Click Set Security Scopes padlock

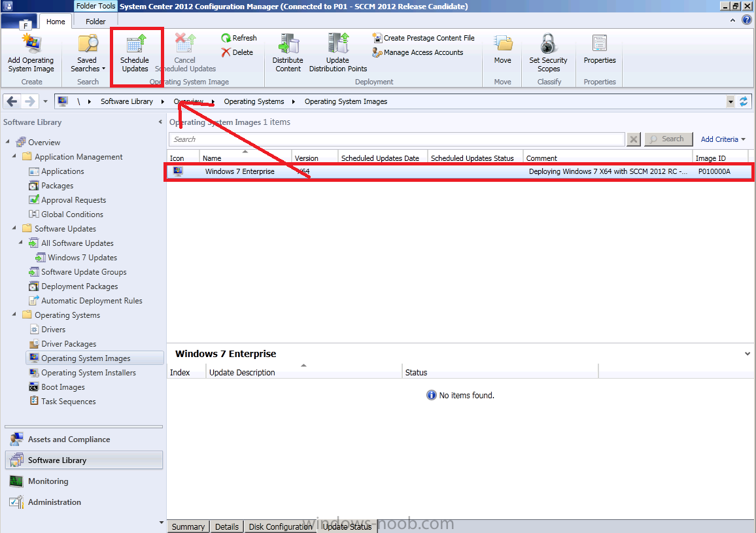pyautogui.click(x=548, y=43)
